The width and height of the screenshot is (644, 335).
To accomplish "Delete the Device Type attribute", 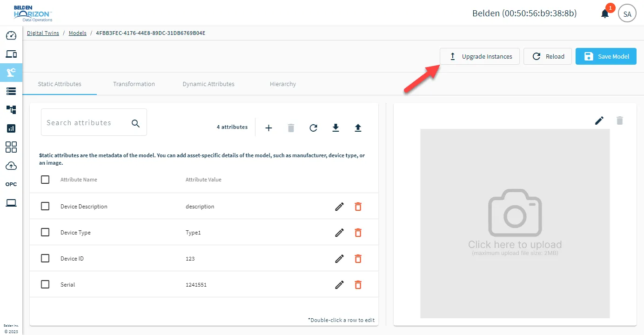I will pos(358,233).
